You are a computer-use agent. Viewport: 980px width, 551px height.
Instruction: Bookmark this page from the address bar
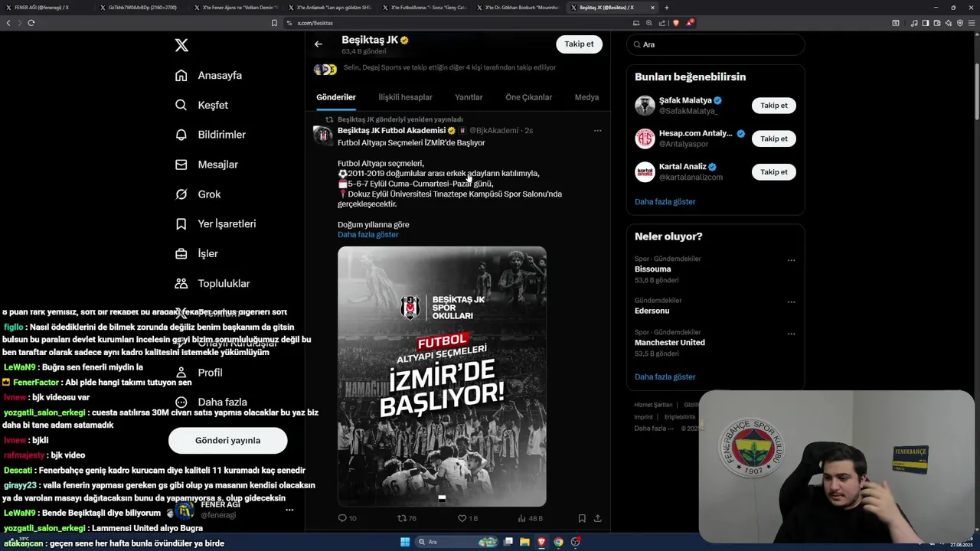[x=274, y=23]
